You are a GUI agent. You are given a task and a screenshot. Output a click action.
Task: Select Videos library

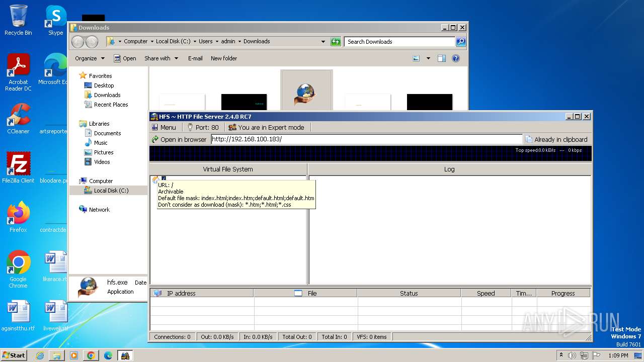point(102,162)
